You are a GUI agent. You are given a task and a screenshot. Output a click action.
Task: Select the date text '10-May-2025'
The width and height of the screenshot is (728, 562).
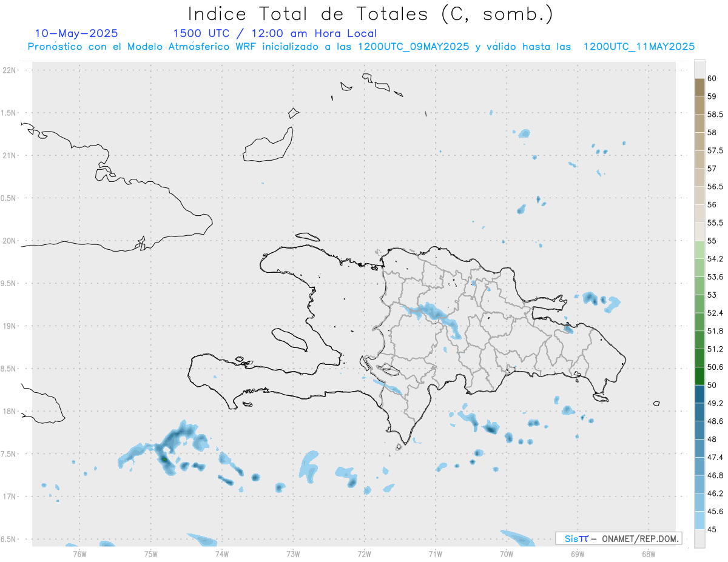(x=76, y=33)
